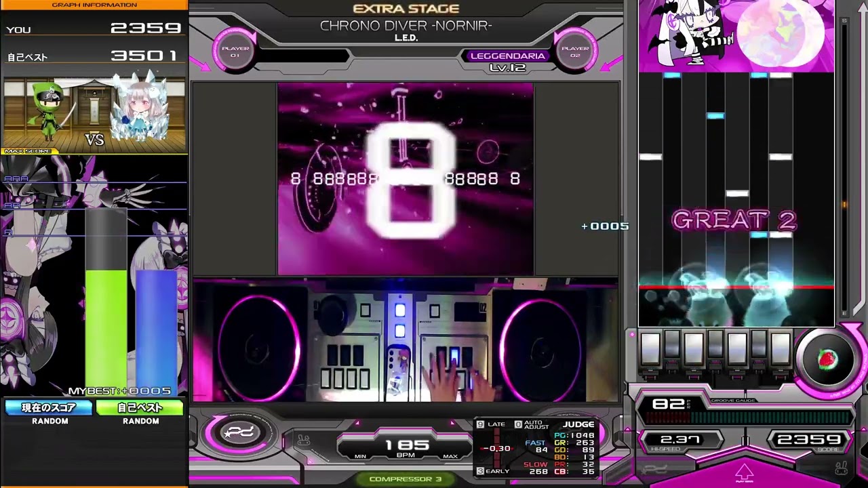The image size is (868, 488).
Task: Click the COMPRESSOR 3 effect label
Action: pyautogui.click(x=406, y=479)
